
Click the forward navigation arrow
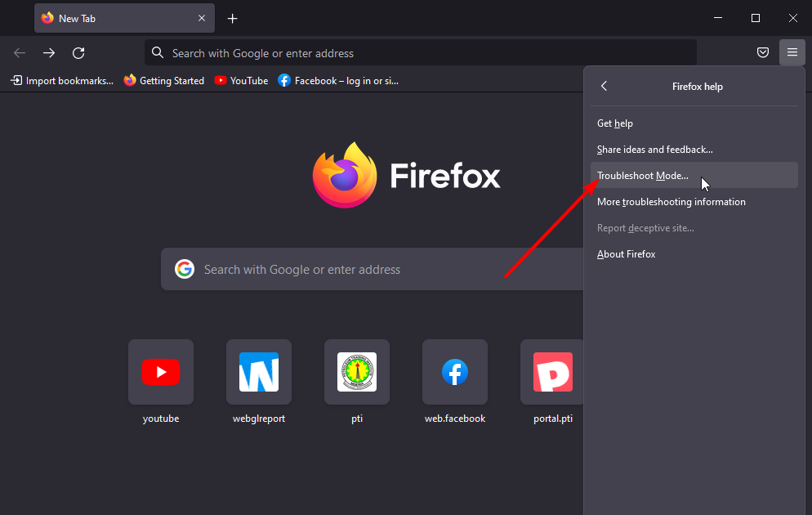tap(48, 52)
